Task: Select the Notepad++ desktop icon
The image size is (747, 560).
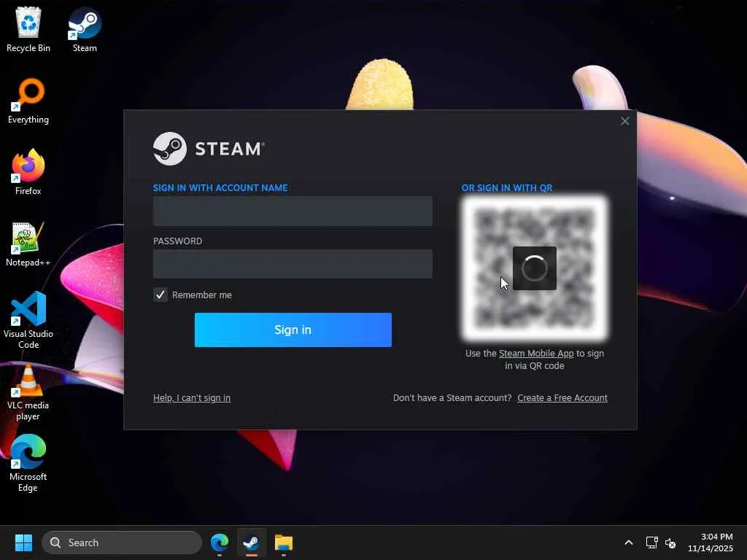Action: tap(28, 244)
